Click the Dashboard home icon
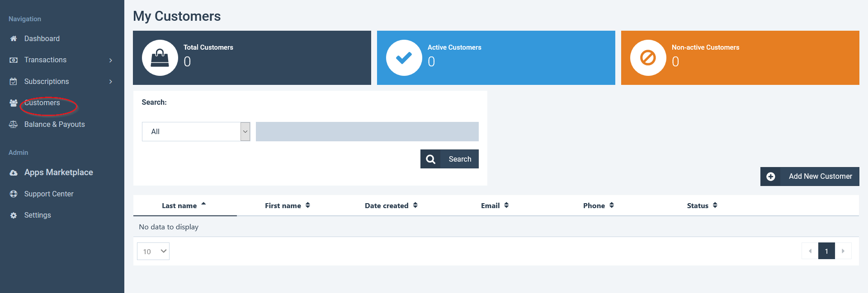 tap(14, 39)
